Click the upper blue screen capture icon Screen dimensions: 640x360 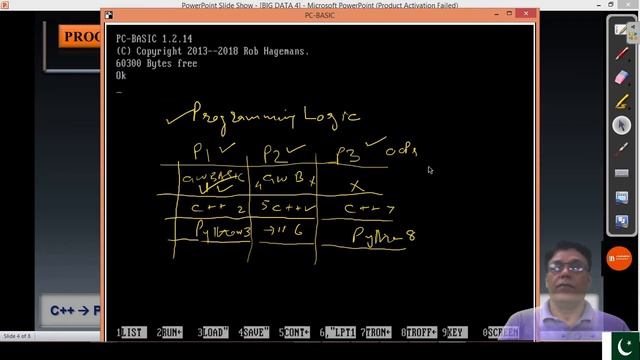tap(621, 198)
